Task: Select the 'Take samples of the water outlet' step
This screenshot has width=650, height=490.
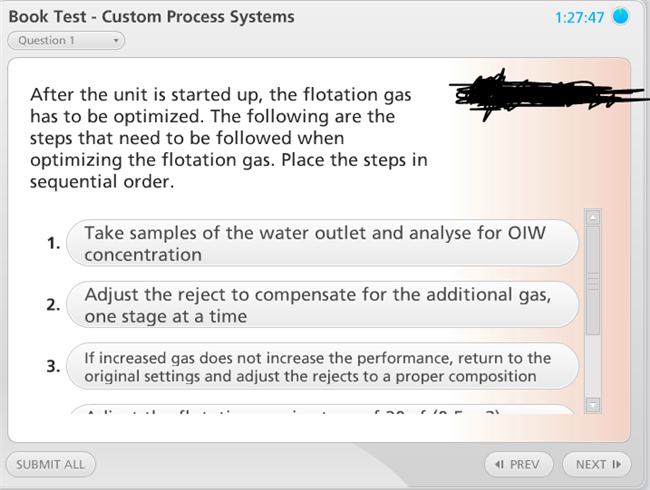Action: (322, 243)
